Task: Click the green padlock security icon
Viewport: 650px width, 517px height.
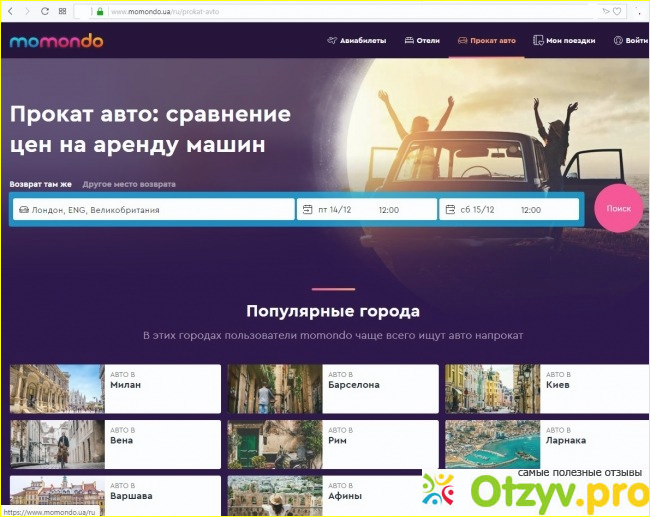Action: coord(100,11)
